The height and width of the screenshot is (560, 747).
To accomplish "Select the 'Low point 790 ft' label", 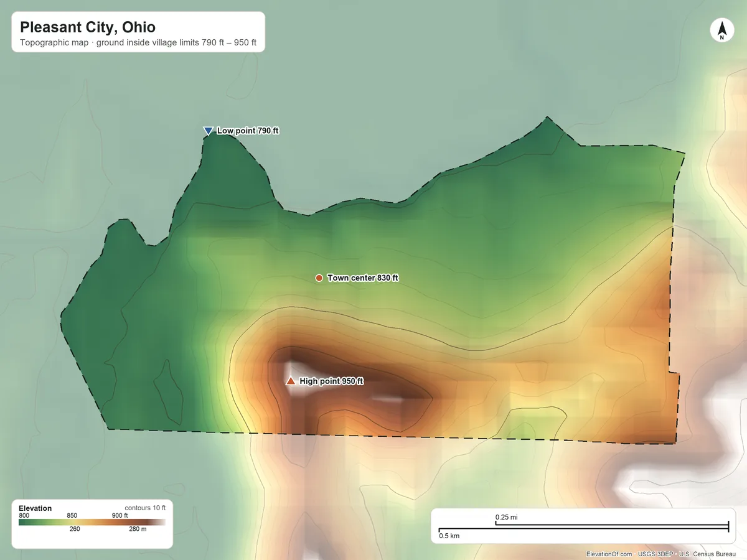I will coord(248,131).
